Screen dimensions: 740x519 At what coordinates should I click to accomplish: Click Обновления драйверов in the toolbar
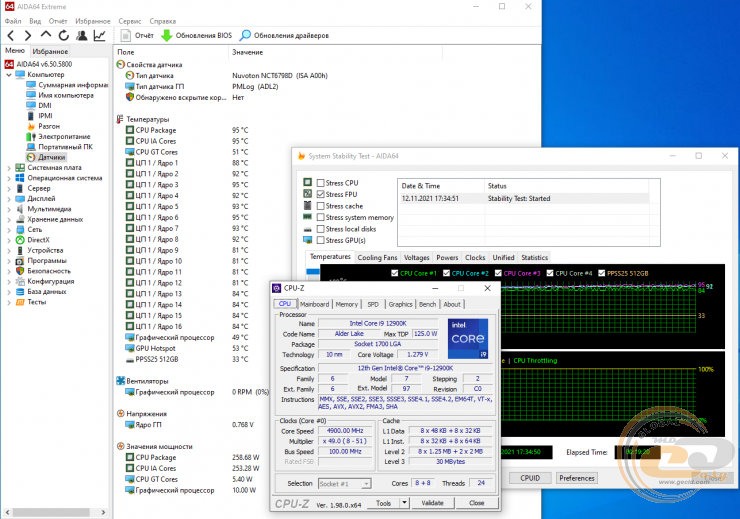point(284,35)
